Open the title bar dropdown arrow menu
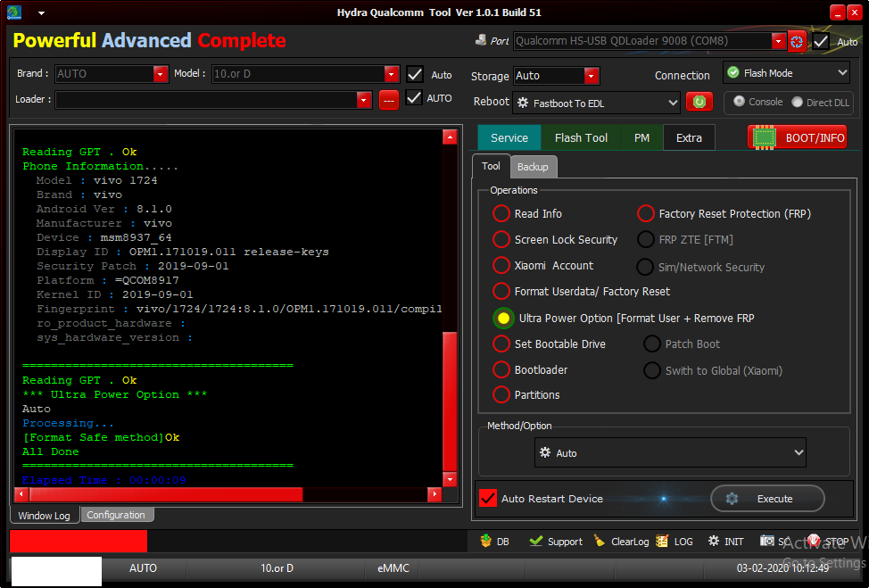This screenshot has height=588, width=869. 42,13
